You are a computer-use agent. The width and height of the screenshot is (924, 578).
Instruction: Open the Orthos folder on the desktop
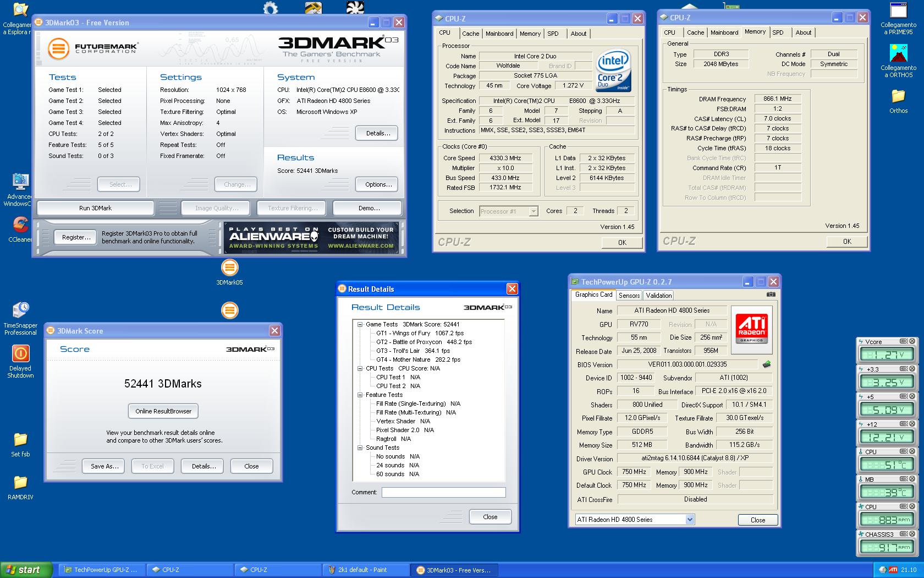pos(898,101)
